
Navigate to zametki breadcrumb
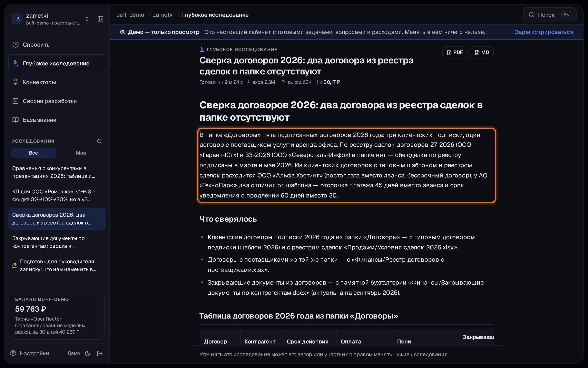pos(163,15)
